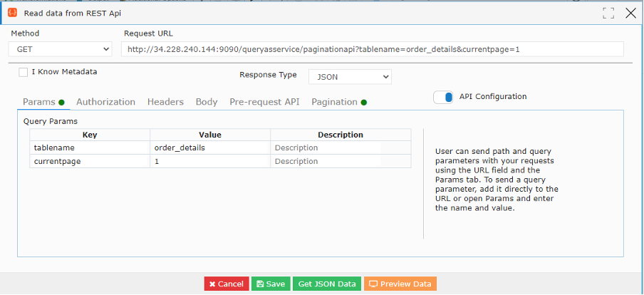Open the Pre-request API tab
644x295 pixels.
[x=264, y=102]
